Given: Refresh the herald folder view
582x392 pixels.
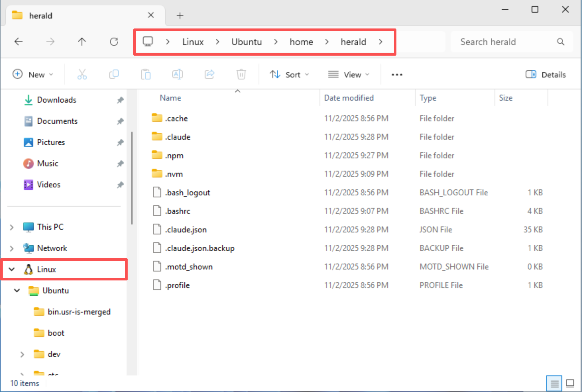Looking at the screenshot, I should [x=114, y=41].
